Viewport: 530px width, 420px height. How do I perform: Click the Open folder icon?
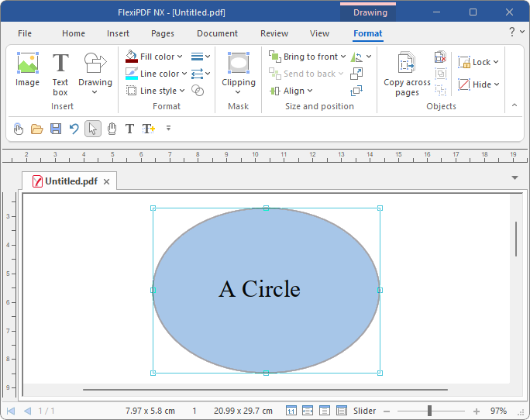pos(36,129)
